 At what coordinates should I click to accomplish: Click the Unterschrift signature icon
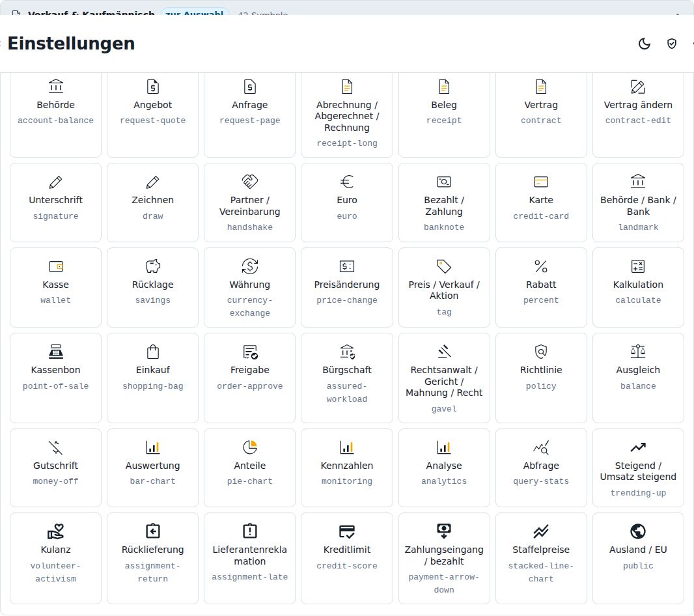56,182
